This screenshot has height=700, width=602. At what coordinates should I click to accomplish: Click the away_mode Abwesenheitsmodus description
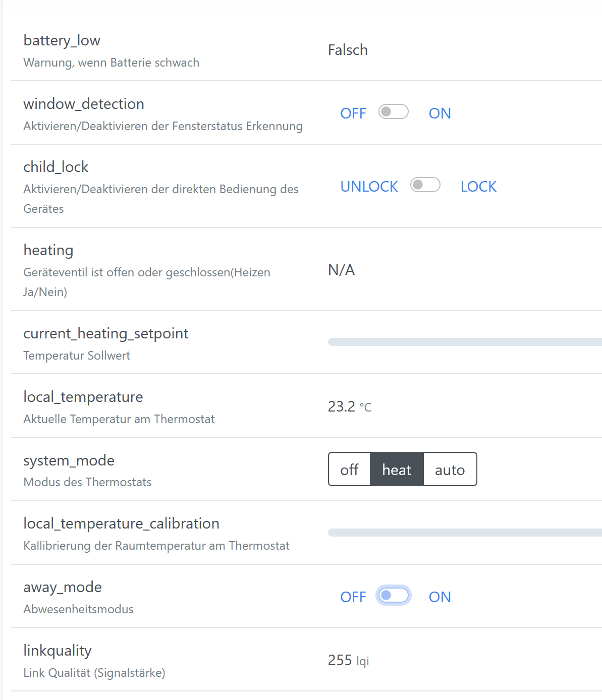tap(78, 609)
